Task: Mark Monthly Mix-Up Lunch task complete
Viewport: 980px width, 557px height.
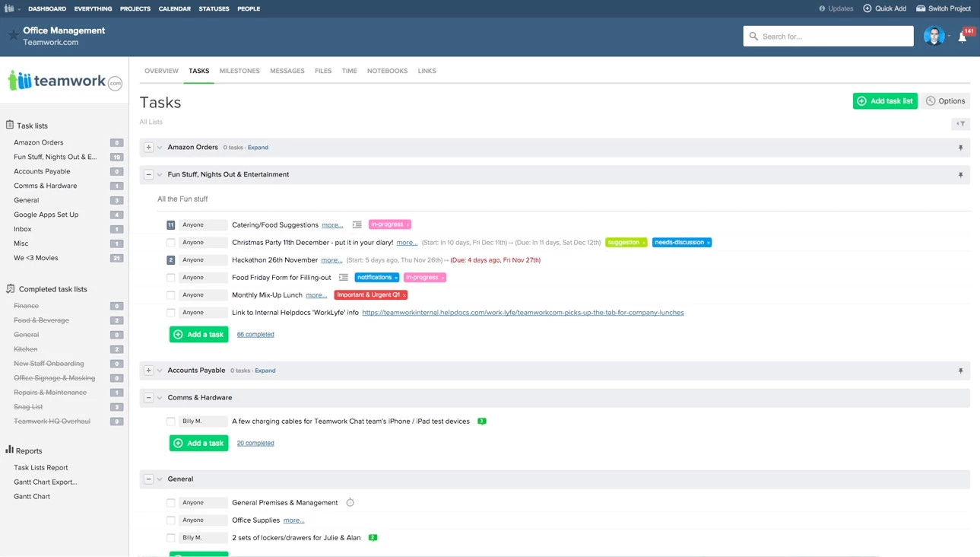Action: (x=171, y=295)
